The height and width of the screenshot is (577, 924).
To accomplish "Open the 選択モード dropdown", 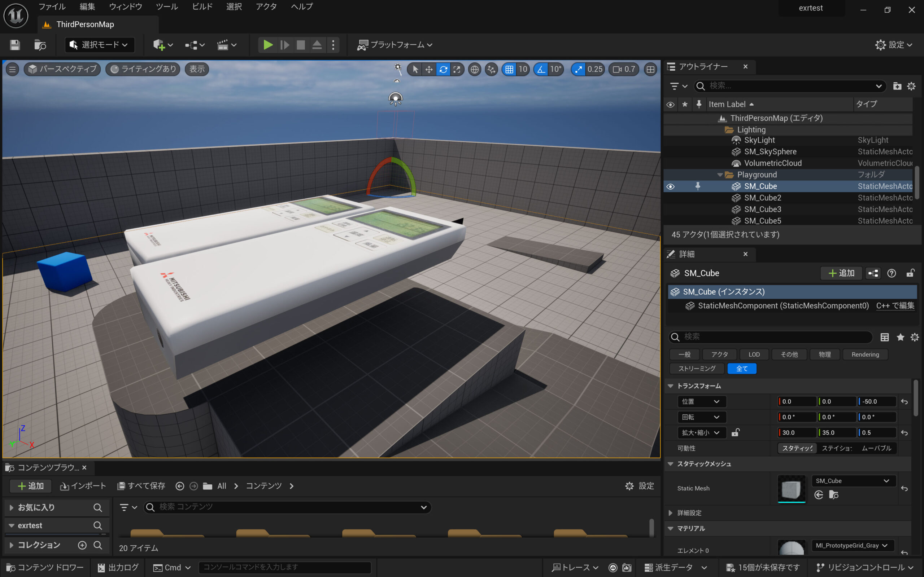I will click(x=100, y=45).
